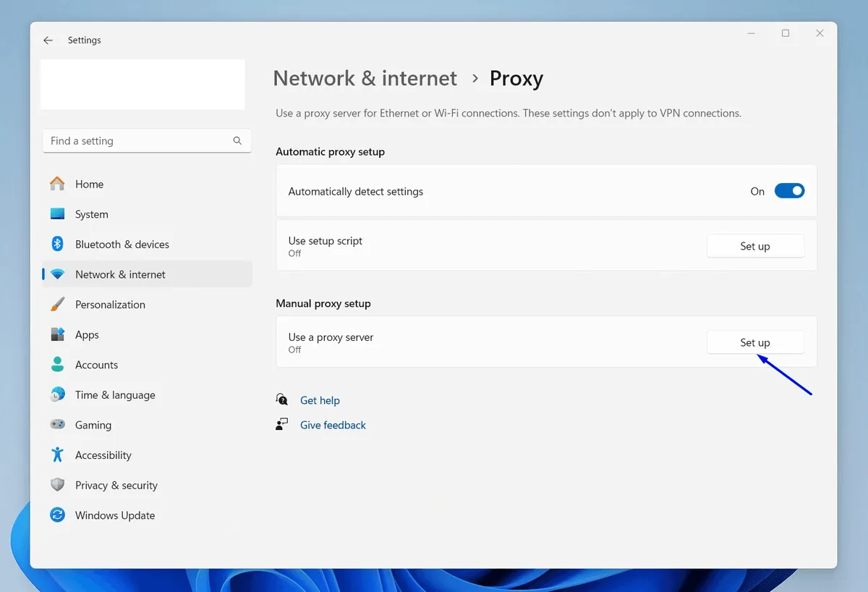Open Privacy & security settings
This screenshot has height=592, width=868.
coord(147,485)
